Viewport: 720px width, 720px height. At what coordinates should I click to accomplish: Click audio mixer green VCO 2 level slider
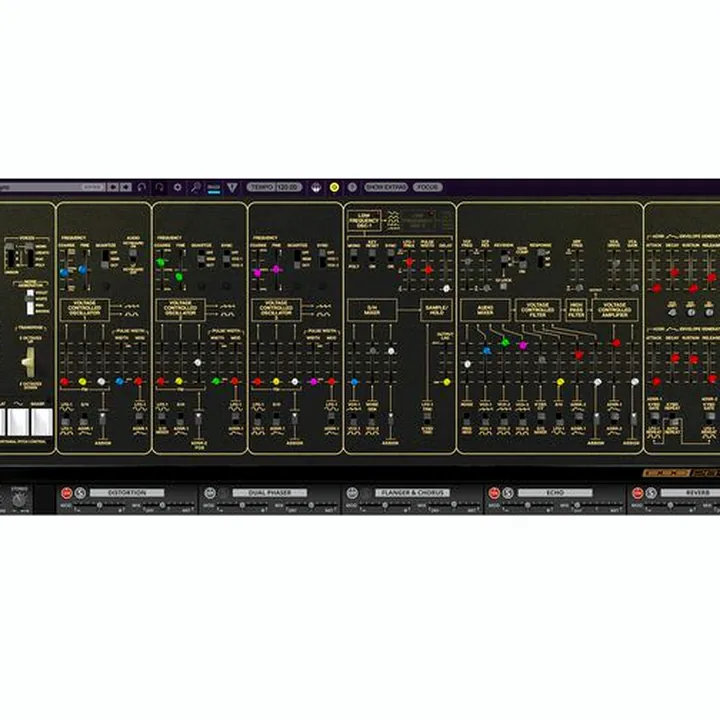click(x=506, y=343)
